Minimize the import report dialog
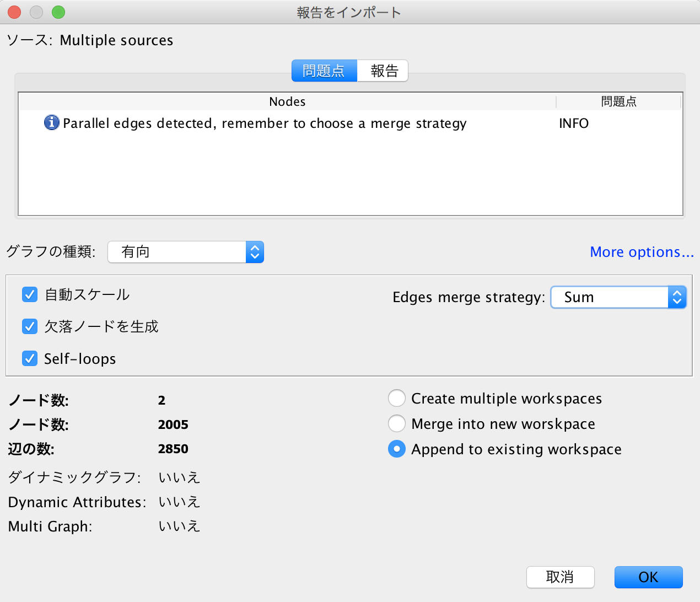This screenshot has width=700, height=602. point(36,12)
